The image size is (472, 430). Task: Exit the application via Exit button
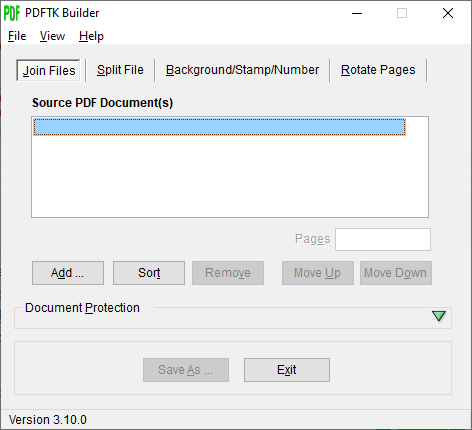287,370
